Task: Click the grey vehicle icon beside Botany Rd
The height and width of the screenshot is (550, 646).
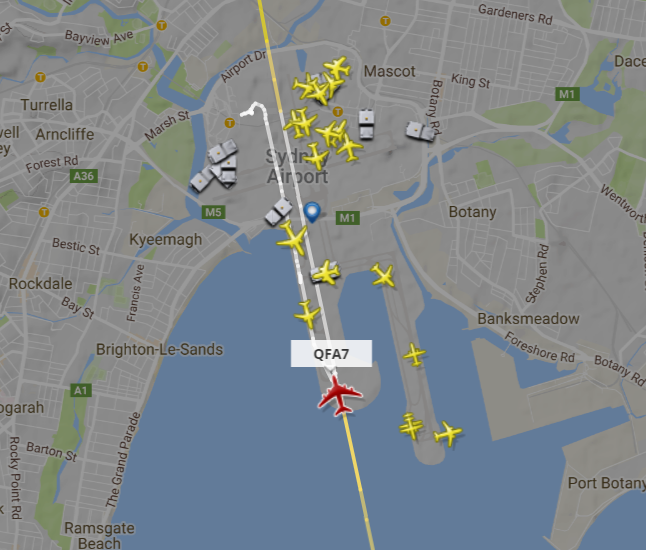Action: click(420, 131)
